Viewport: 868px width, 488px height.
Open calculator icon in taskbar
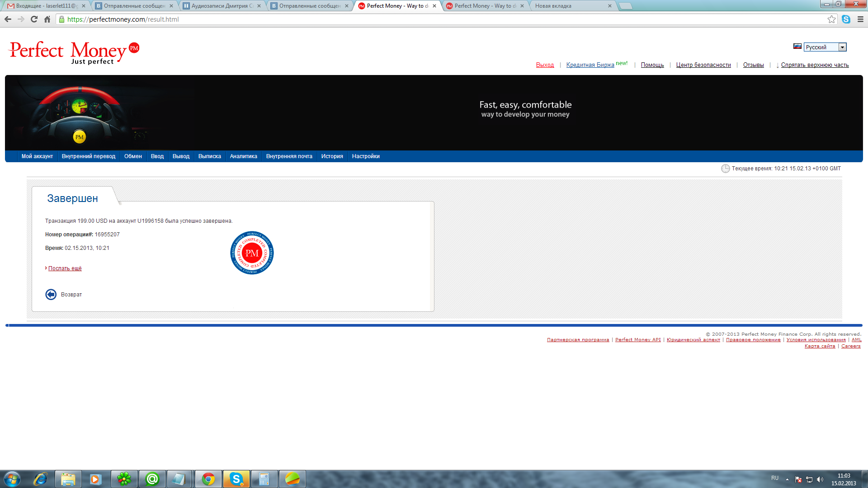(264, 479)
